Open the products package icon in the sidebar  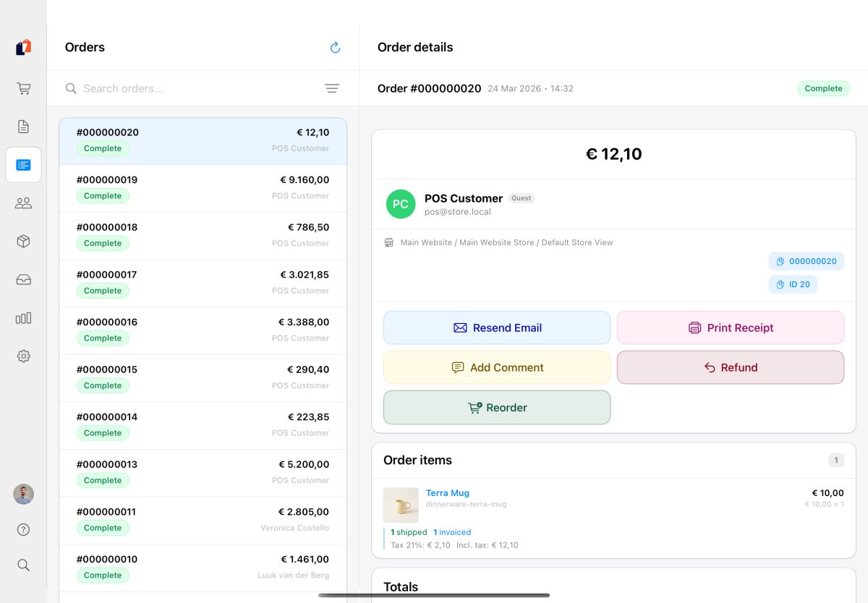pyautogui.click(x=23, y=241)
